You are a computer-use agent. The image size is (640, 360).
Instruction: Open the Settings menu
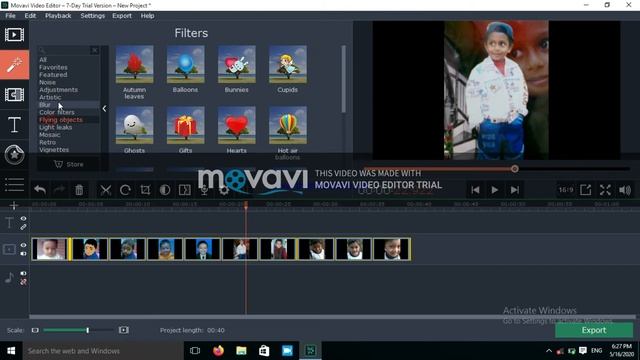pos(93,16)
